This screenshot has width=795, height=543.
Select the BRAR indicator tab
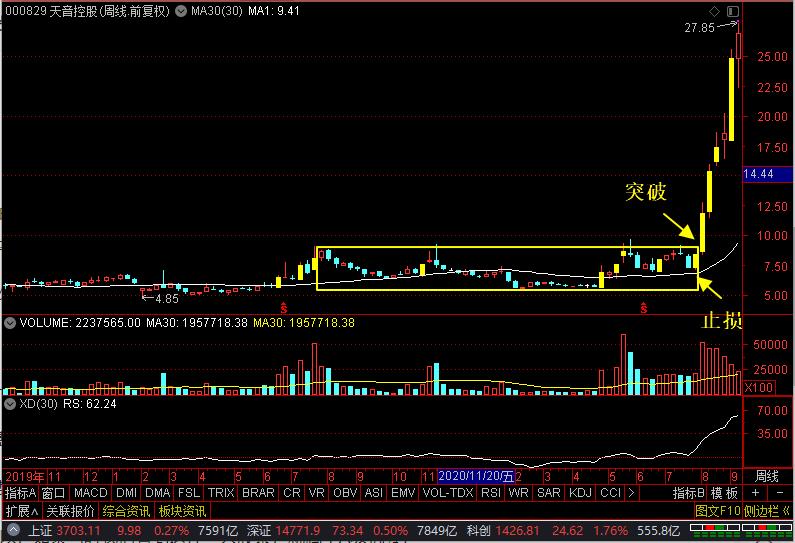[258, 492]
